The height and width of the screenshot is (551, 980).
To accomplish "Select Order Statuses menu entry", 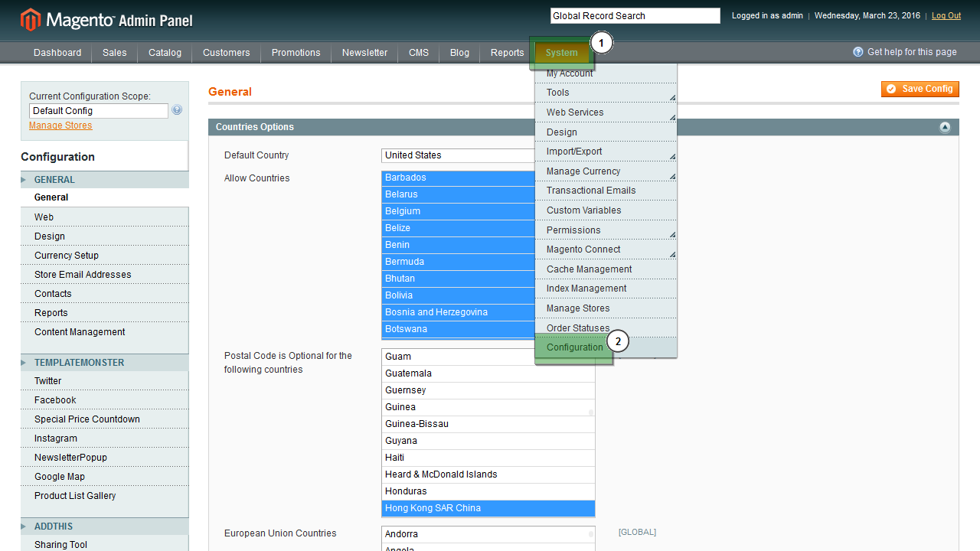I will [x=606, y=328].
